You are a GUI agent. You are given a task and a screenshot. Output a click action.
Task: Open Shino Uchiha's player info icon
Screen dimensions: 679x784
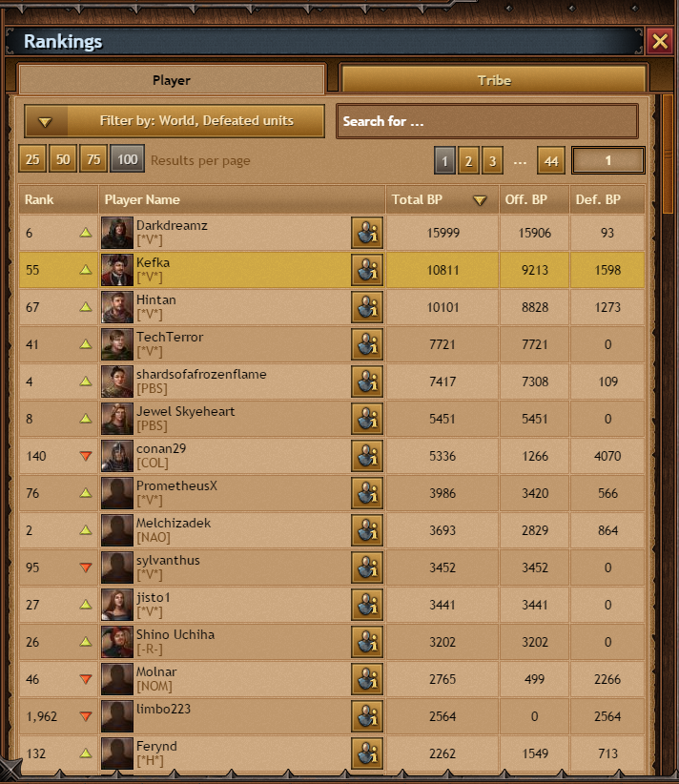click(x=367, y=642)
